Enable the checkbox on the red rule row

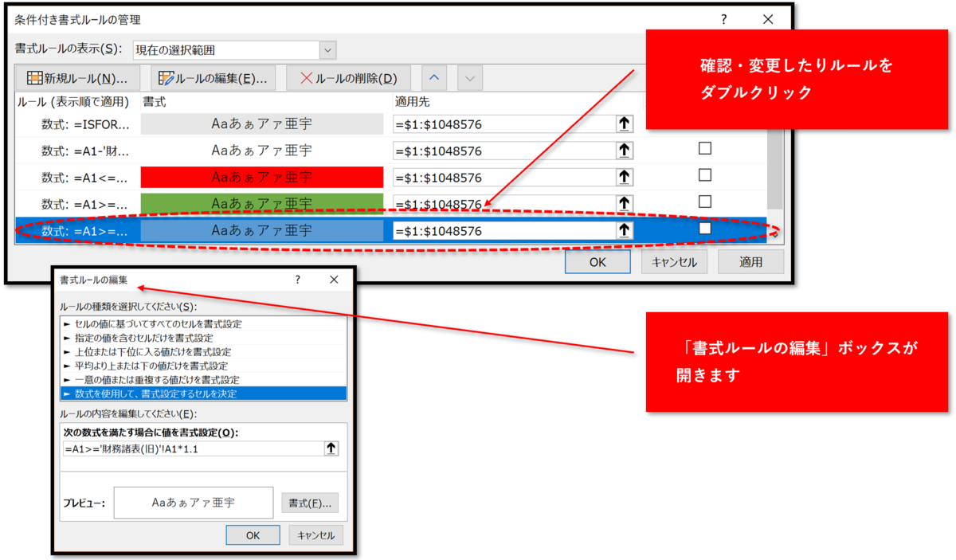click(x=703, y=177)
